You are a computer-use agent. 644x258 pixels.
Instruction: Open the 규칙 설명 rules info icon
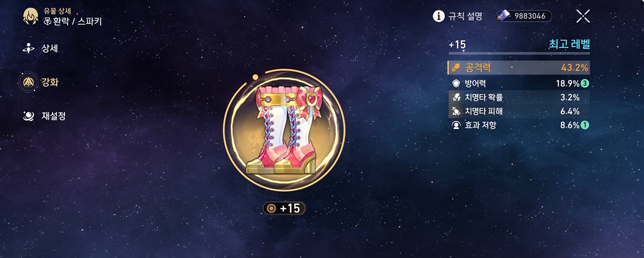point(439,16)
